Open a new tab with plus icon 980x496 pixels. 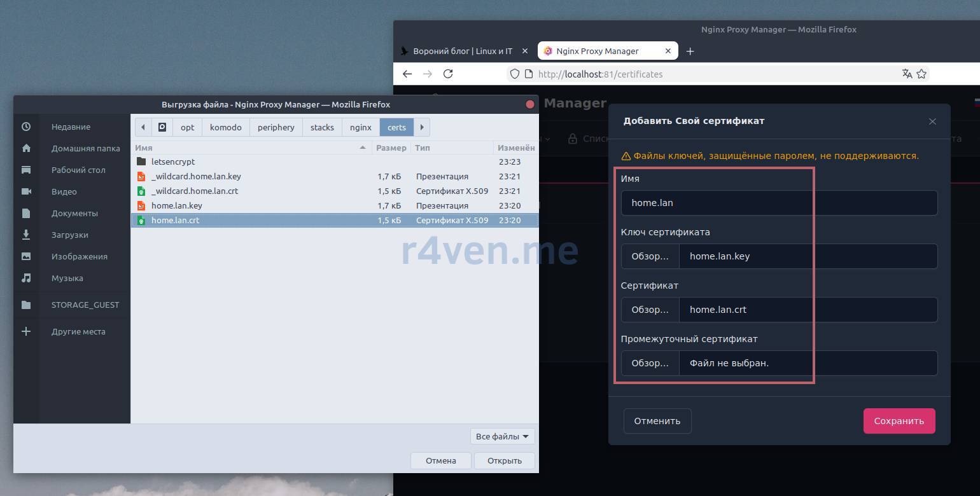(x=690, y=51)
